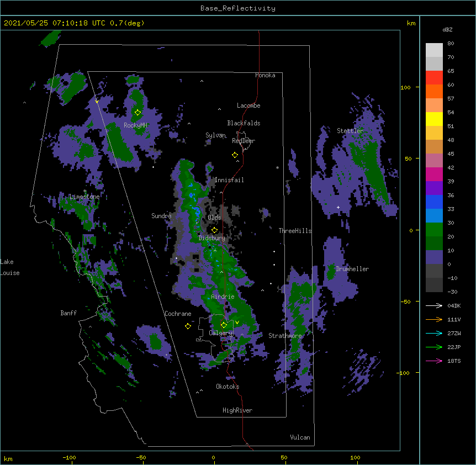The width and height of the screenshot is (476, 465).
Task: Click the cyan 27ZW arrow in legend
Action: [434, 333]
